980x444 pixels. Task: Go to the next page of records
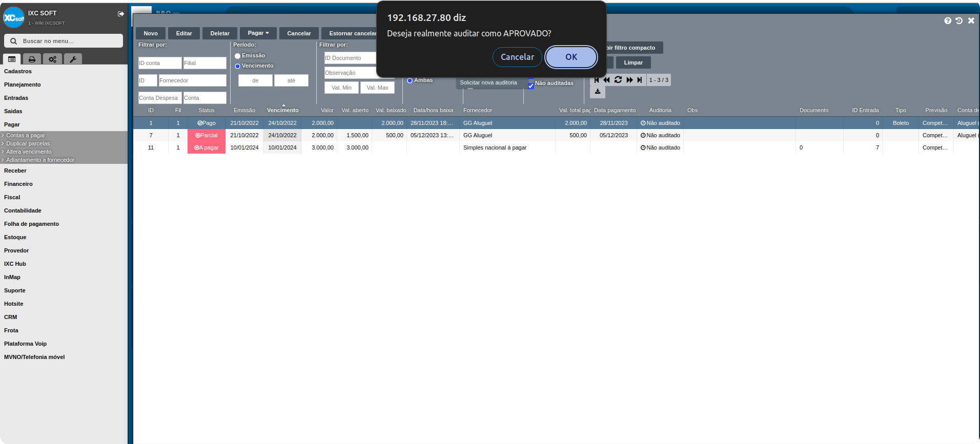coord(629,80)
